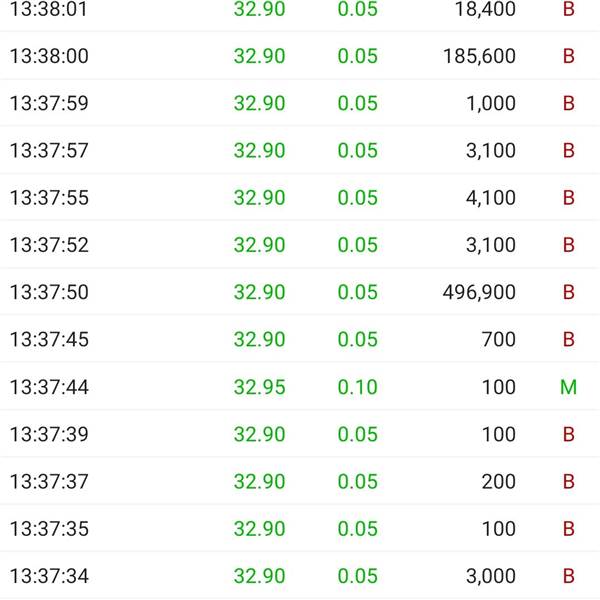
Task: Click the 13:37:52 timestamp
Action: point(49,245)
